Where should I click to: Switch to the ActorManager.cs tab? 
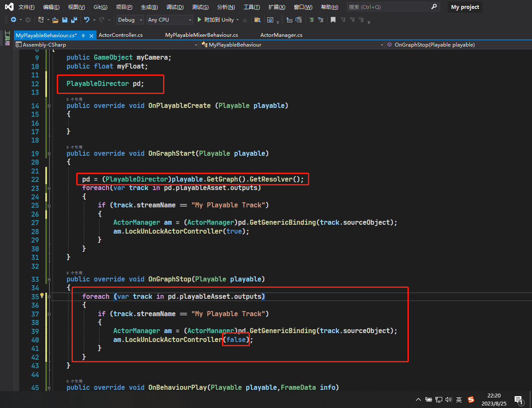point(281,35)
